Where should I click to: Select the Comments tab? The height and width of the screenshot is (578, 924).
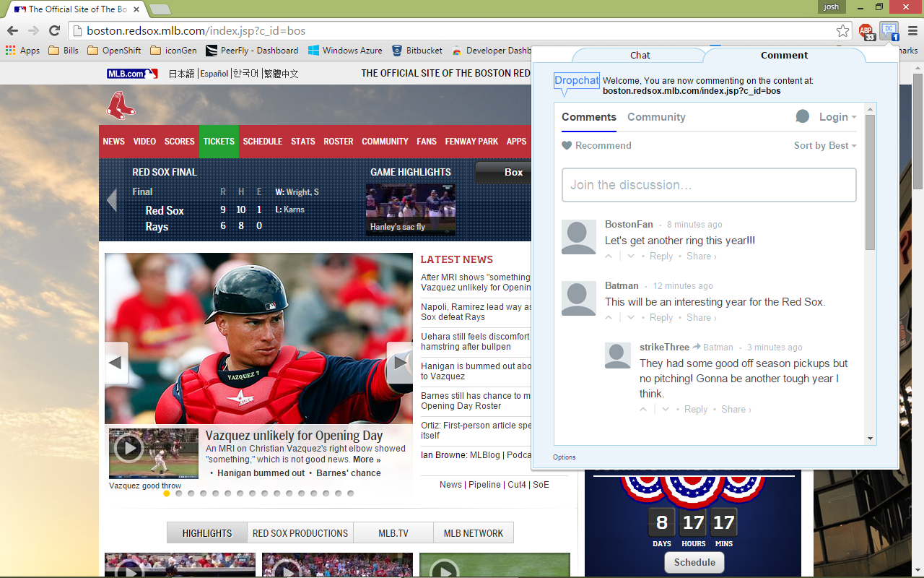pyautogui.click(x=589, y=117)
